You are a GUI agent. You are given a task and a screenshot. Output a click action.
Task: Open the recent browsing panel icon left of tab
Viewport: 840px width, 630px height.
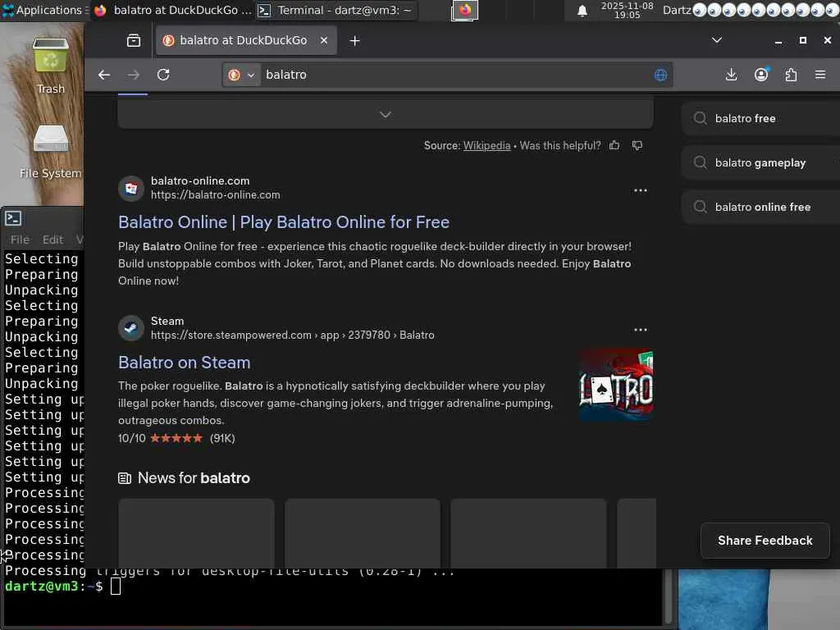pyautogui.click(x=134, y=41)
